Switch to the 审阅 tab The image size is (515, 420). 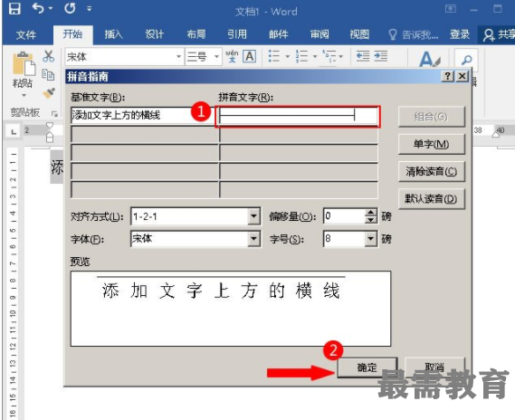tap(319, 34)
